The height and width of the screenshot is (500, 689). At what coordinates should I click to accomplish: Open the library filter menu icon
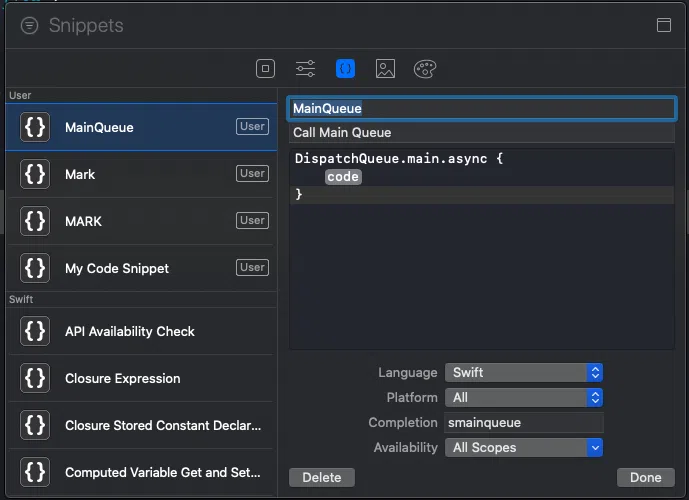[x=29, y=25]
